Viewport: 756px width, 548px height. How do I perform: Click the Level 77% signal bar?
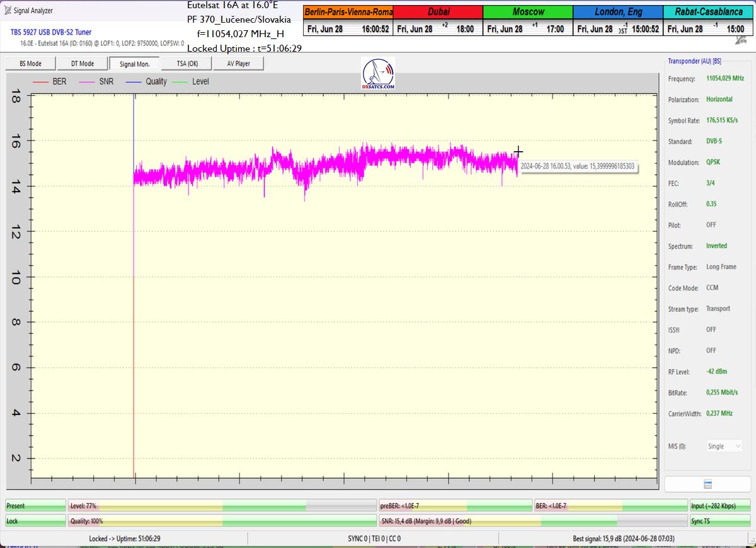click(222, 506)
